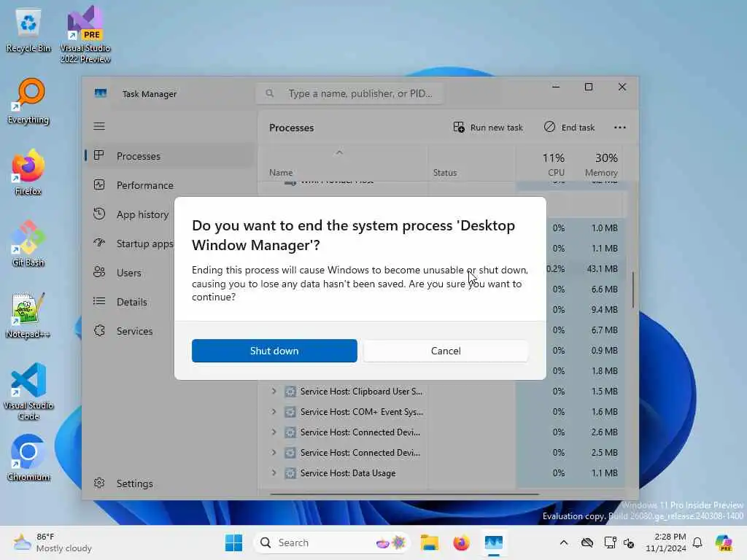Open the Windows Start menu
The height and width of the screenshot is (560, 747).
[233, 542]
